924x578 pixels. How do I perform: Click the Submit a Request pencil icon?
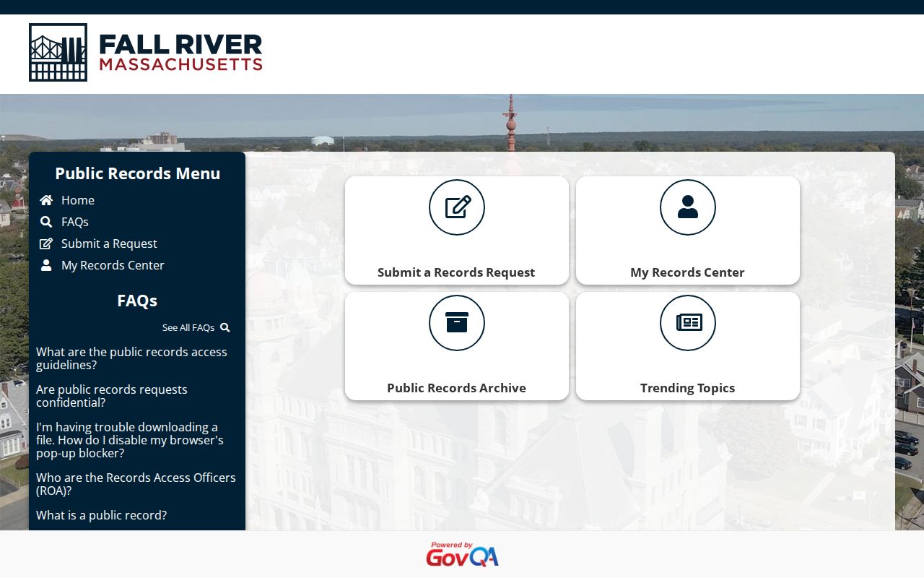pos(46,243)
